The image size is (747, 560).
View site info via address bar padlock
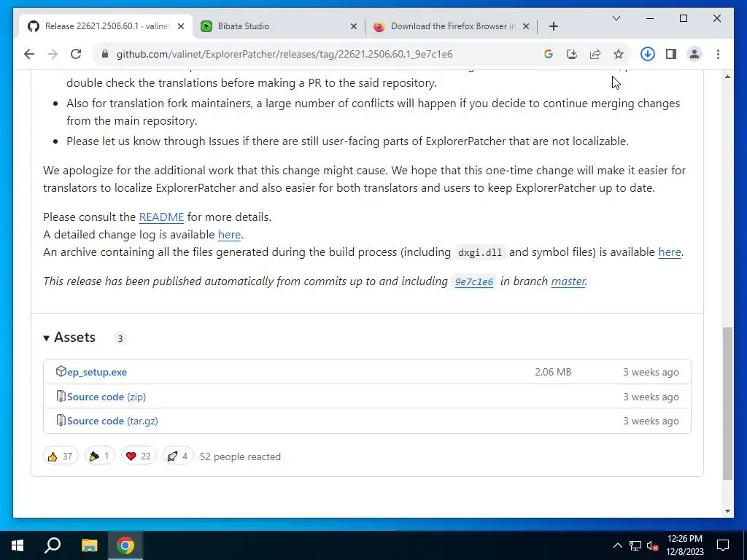(105, 54)
